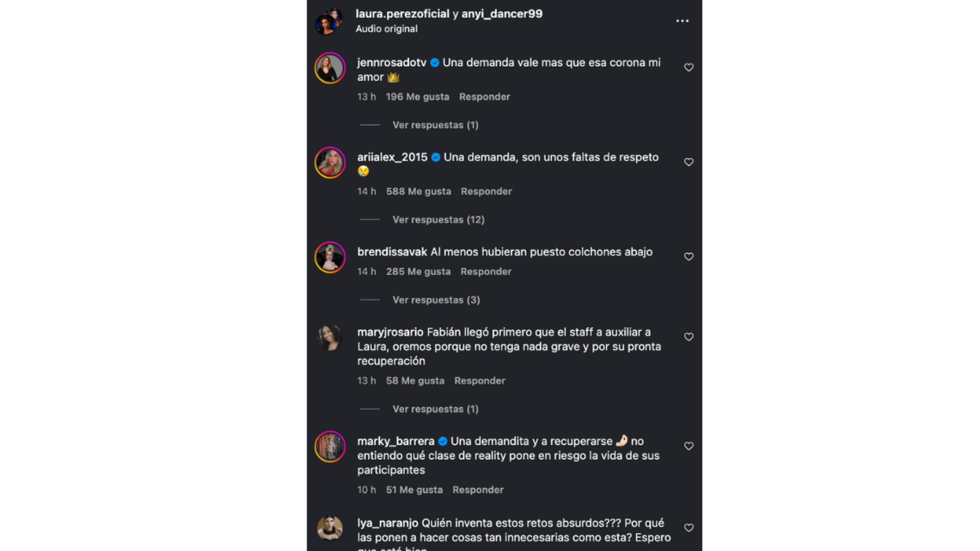The image size is (980, 551).
Task: Reply to maryjrosario using Responder
Action: point(480,380)
